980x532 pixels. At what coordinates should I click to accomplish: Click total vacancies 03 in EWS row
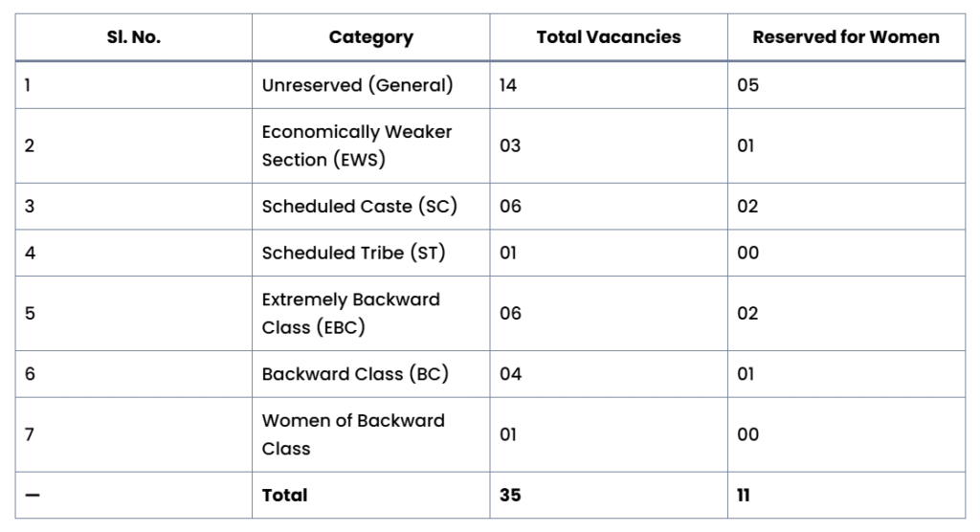click(x=510, y=145)
